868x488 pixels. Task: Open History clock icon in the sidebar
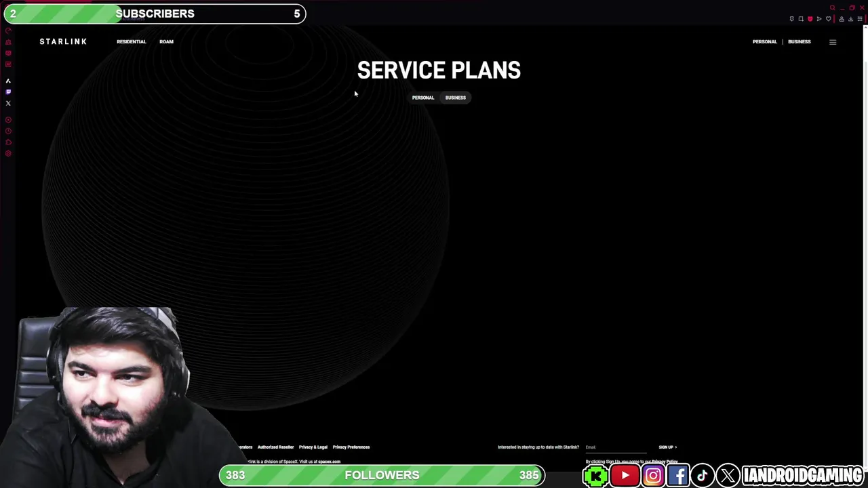[8, 131]
